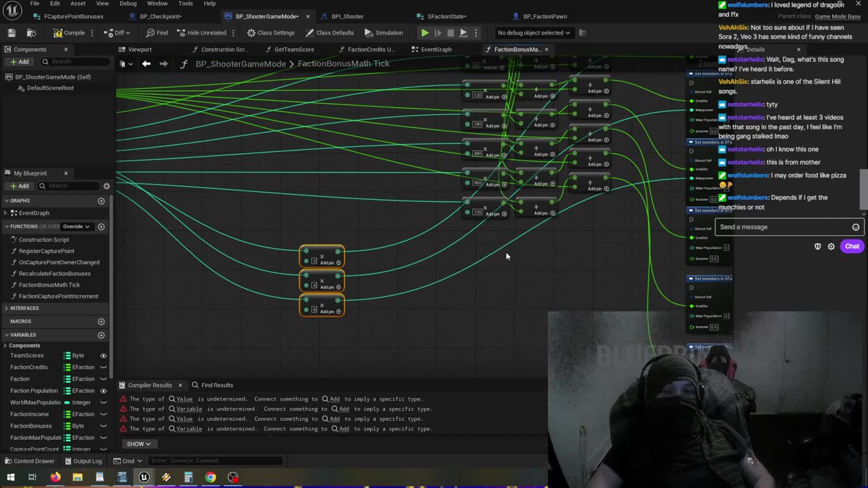Add a new function with plus icon
This screenshot has height=488, width=868.
[101, 226]
